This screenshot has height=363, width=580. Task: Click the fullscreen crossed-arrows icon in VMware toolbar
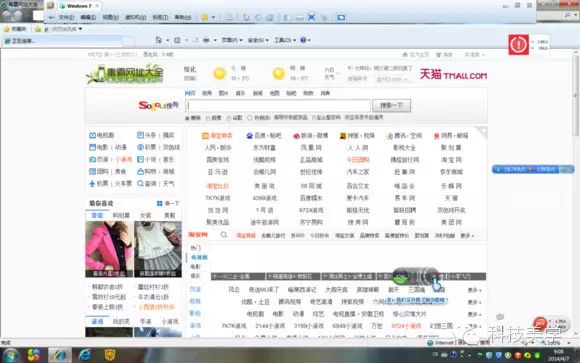tap(311, 17)
